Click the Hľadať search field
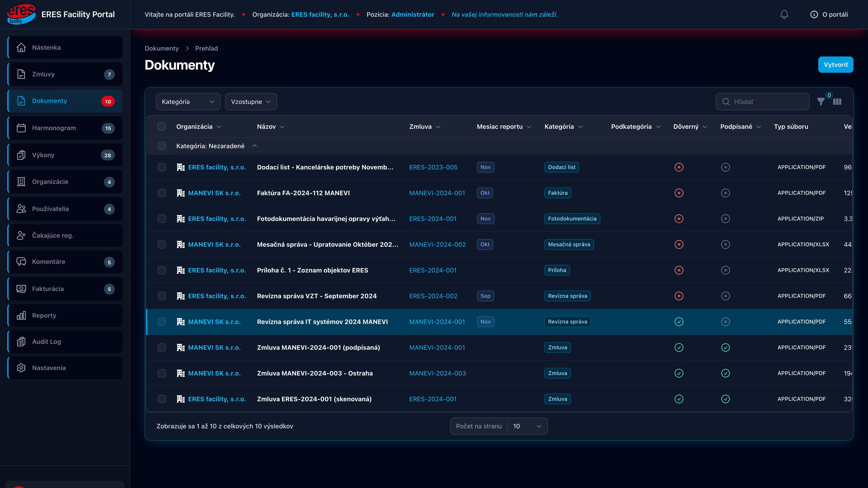The height and width of the screenshot is (488, 868). pos(762,102)
